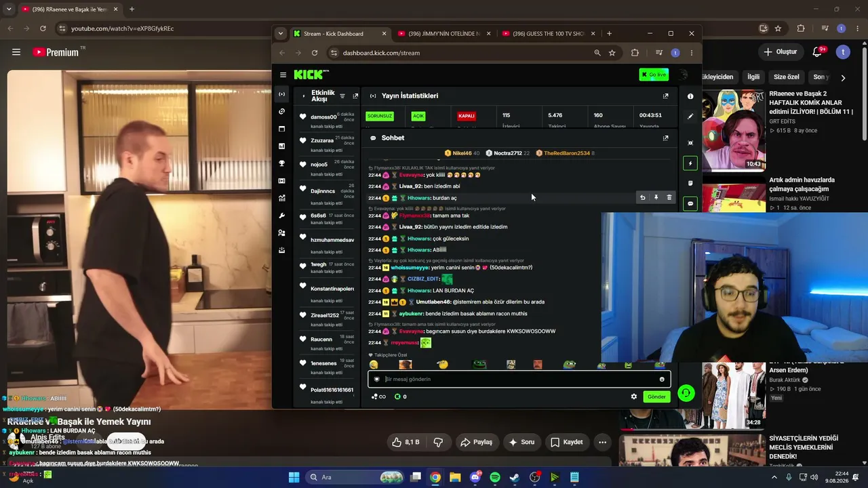Open the Kick dashboard hamburger menu
The image size is (868, 488).
coord(283,75)
